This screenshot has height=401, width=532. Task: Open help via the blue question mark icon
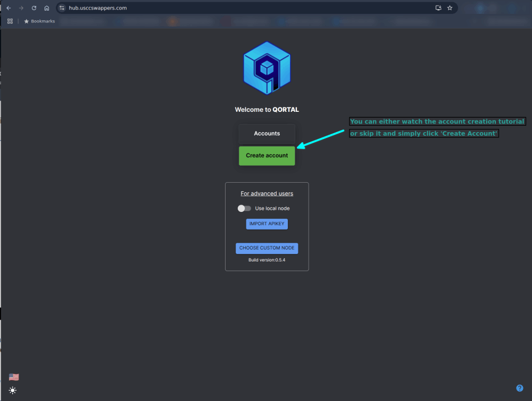tap(520, 388)
